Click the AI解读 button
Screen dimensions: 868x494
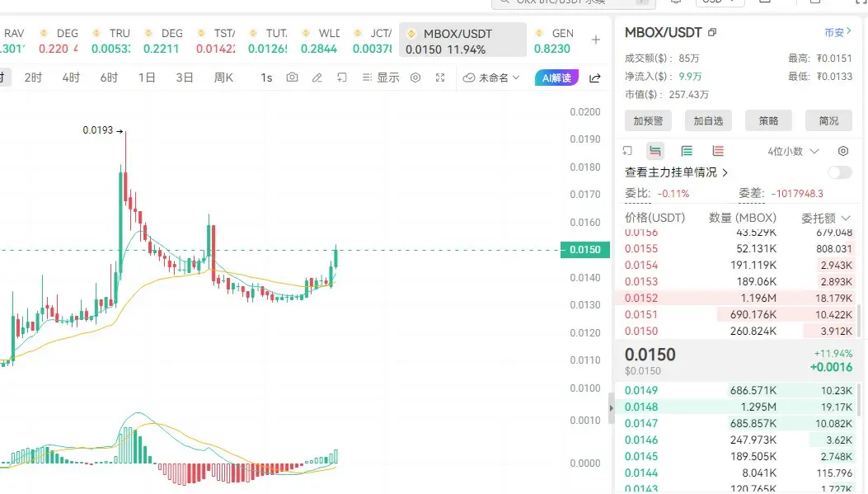point(556,78)
